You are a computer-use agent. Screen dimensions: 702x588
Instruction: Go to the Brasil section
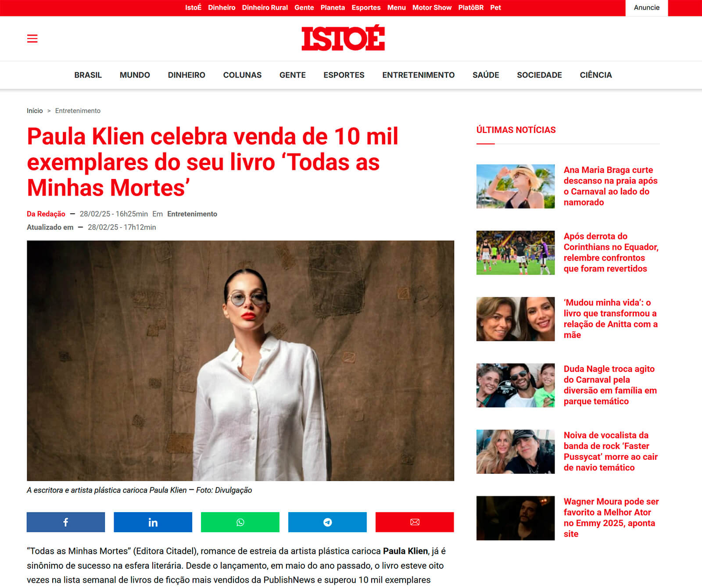[88, 75]
